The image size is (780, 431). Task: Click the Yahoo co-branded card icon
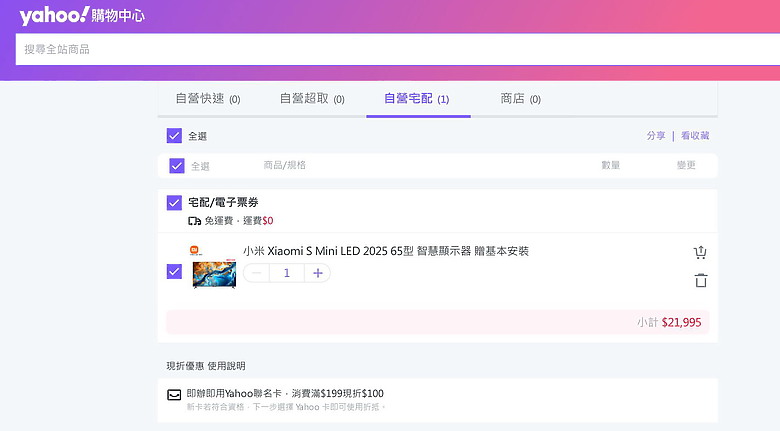click(x=174, y=395)
